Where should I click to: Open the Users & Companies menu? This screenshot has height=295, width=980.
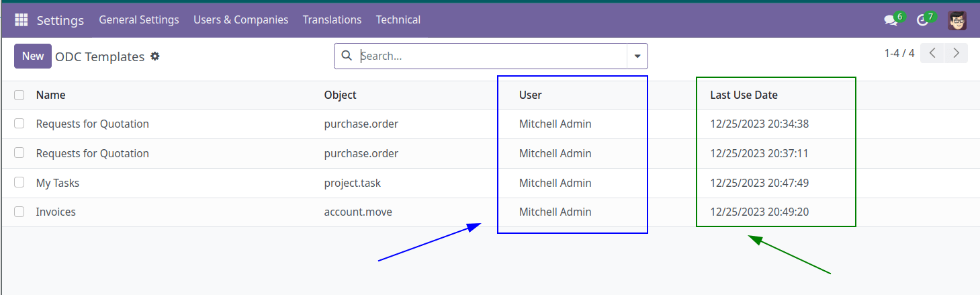[240, 20]
